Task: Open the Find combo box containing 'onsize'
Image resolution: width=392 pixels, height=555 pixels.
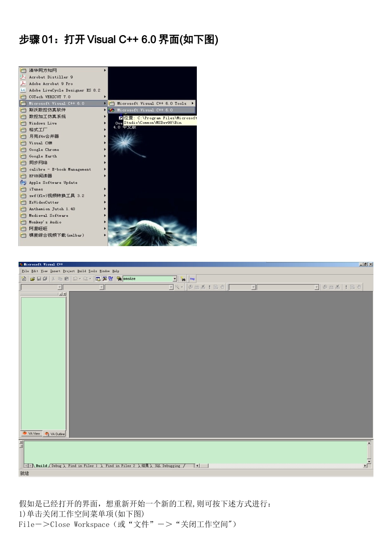Action: point(150,279)
